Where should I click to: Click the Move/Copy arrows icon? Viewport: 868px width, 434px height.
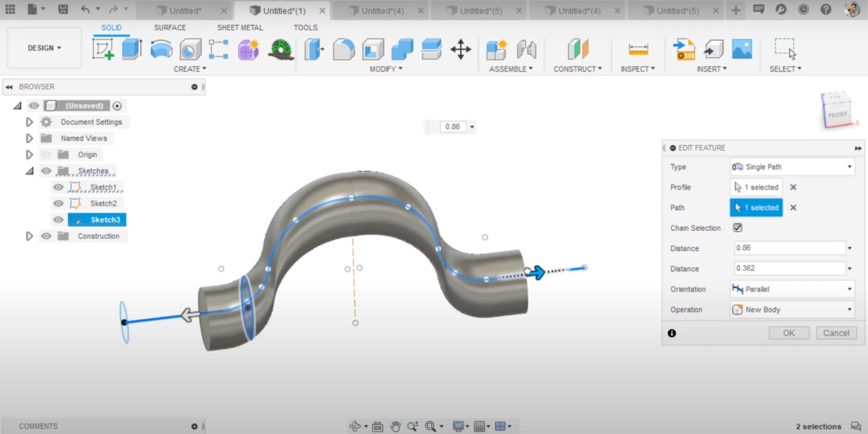click(x=460, y=49)
